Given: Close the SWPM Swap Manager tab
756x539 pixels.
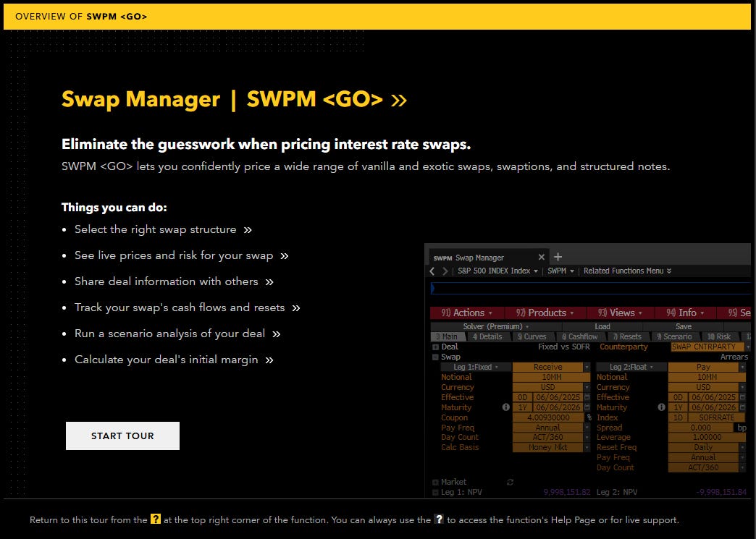Looking at the screenshot, I should 542,258.
